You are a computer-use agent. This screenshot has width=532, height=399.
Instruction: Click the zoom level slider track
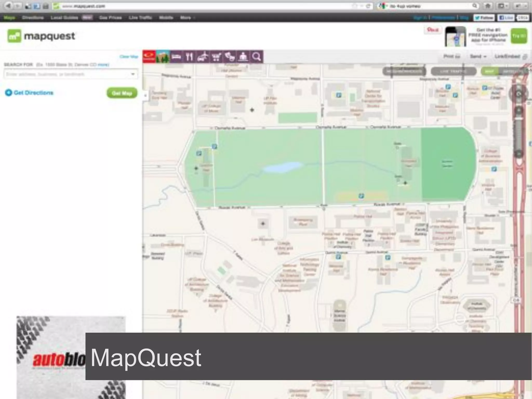pyautogui.click(x=519, y=133)
